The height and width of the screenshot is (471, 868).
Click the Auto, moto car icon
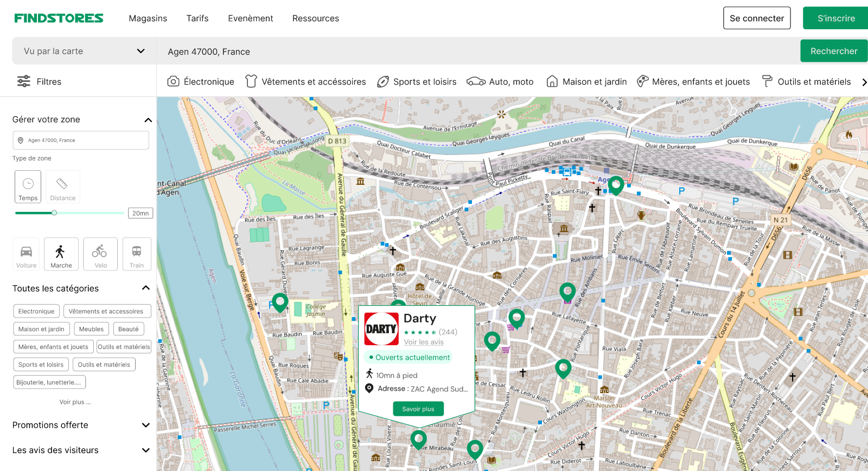click(476, 81)
